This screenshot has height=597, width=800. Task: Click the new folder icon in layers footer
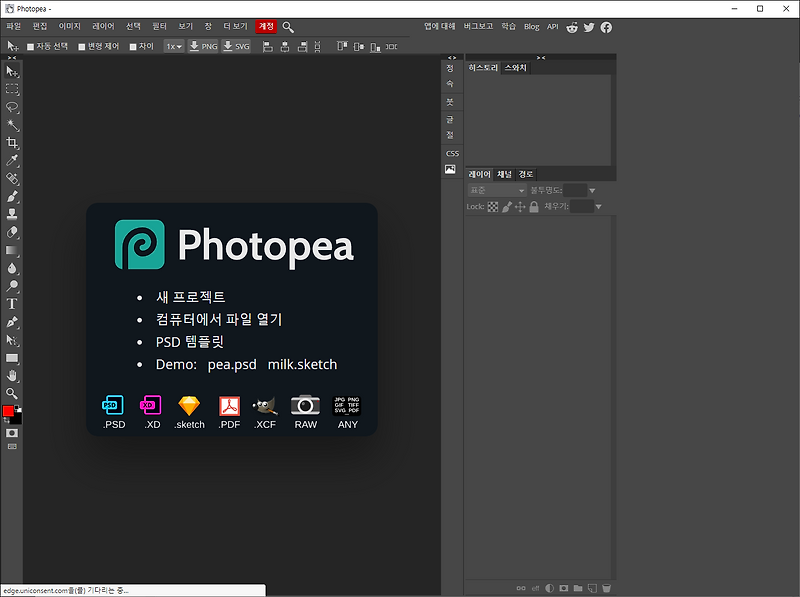(578, 588)
